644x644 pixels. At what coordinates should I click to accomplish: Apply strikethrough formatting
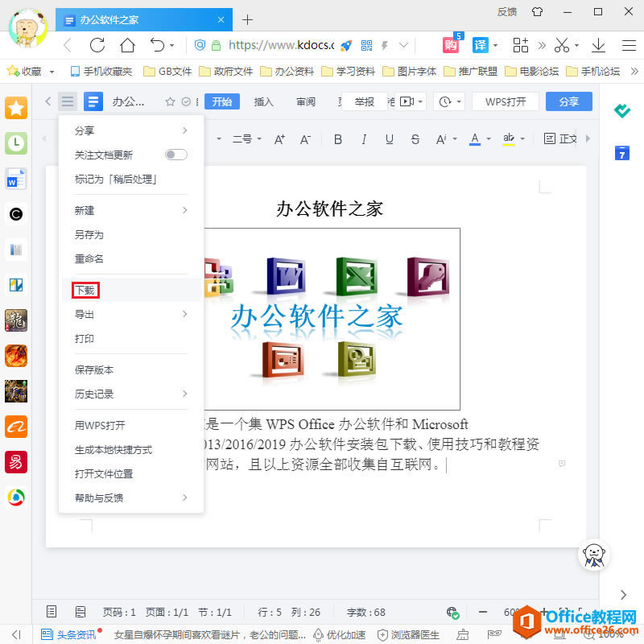[415, 139]
